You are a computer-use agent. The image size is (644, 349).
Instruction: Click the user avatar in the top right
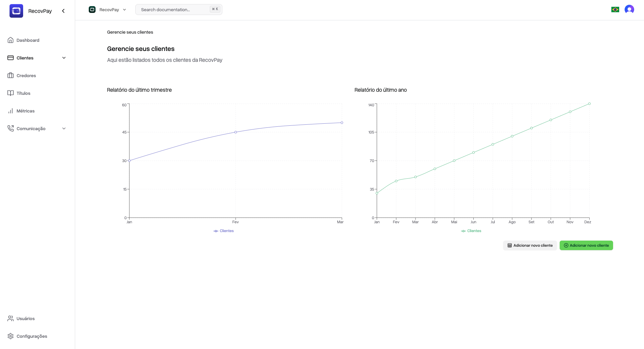tap(629, 10)
